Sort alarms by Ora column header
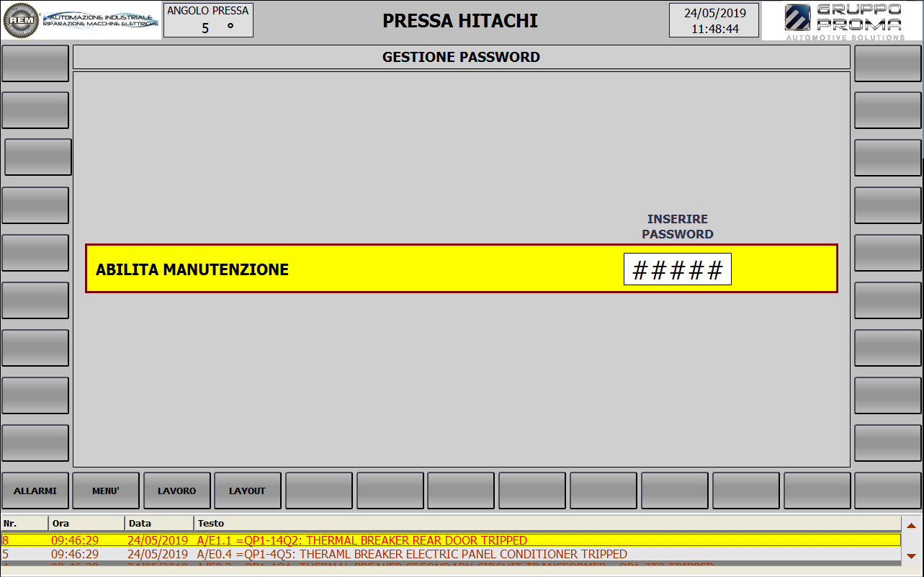Screen dimensions: 924x577 coord(86,524)
